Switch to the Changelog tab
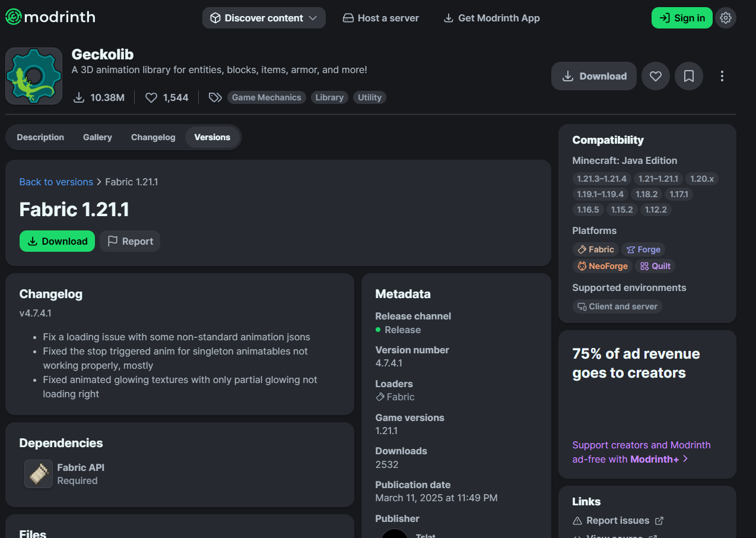The height and width of the screenshot is (538, 756). click(153, 137)
